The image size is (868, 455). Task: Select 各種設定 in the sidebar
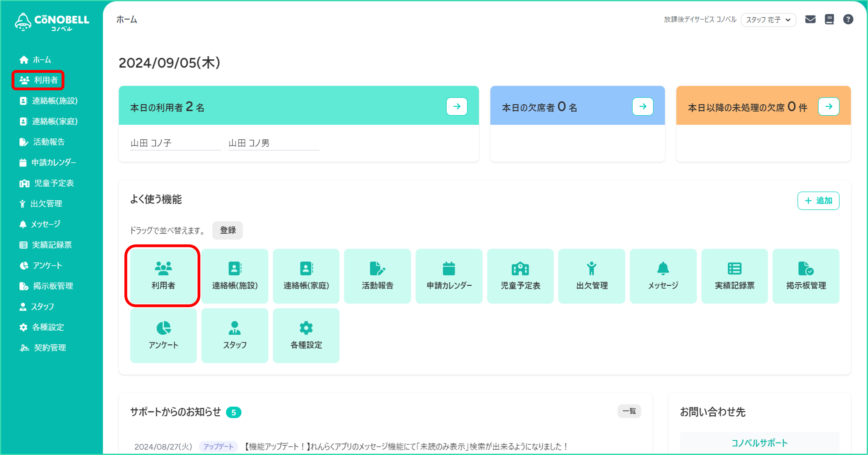[x=42, y=327]
